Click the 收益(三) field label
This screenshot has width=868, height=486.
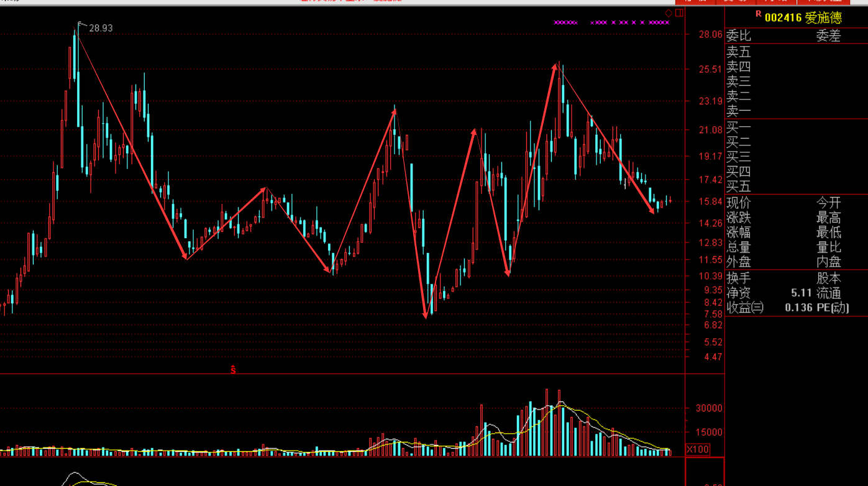[745, 308]
